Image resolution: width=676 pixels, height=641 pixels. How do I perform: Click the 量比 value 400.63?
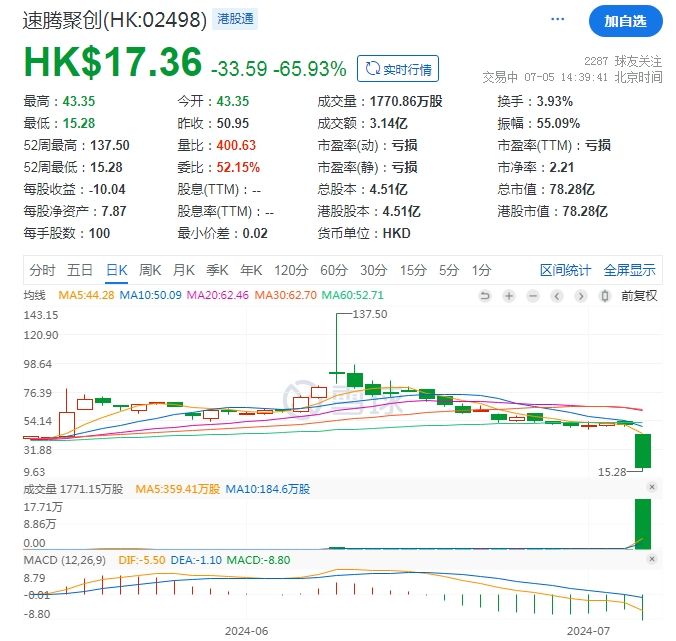pos(236,145)
